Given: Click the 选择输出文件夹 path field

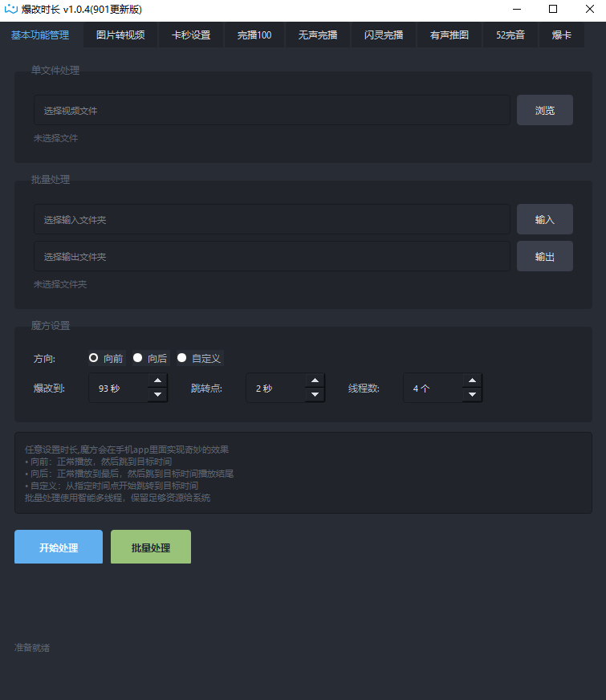Looking at the screenshot, I should point(271,256).
